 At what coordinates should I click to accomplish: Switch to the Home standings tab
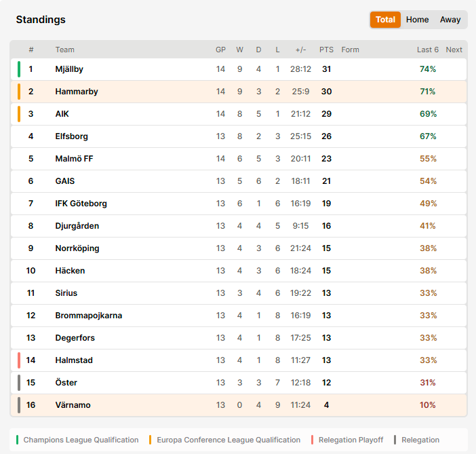pyautogui.click(x=418, y=20)
